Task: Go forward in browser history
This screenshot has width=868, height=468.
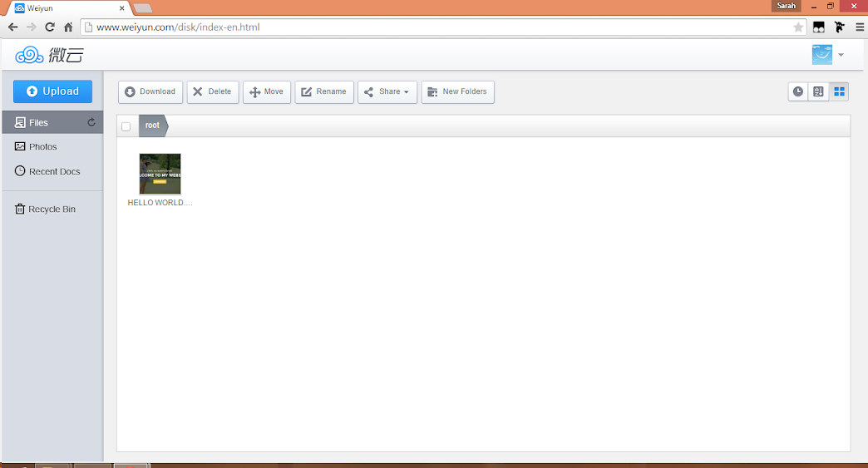Action: (x=32, y=27)
